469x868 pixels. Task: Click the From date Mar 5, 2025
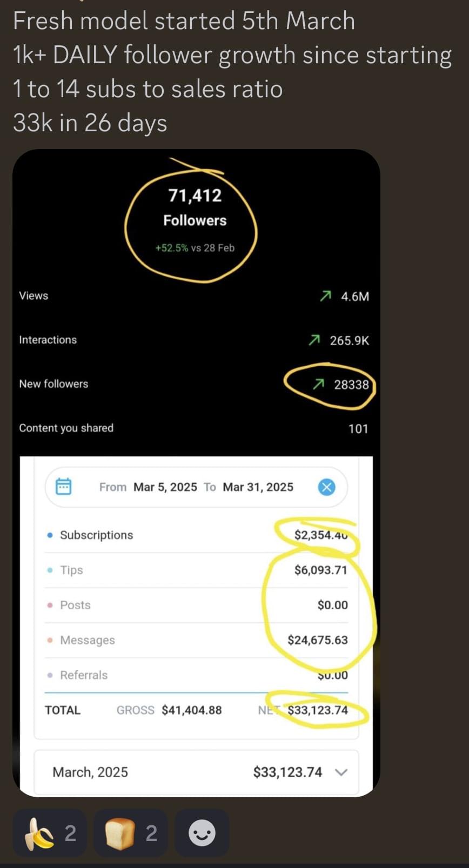point(165,487)
